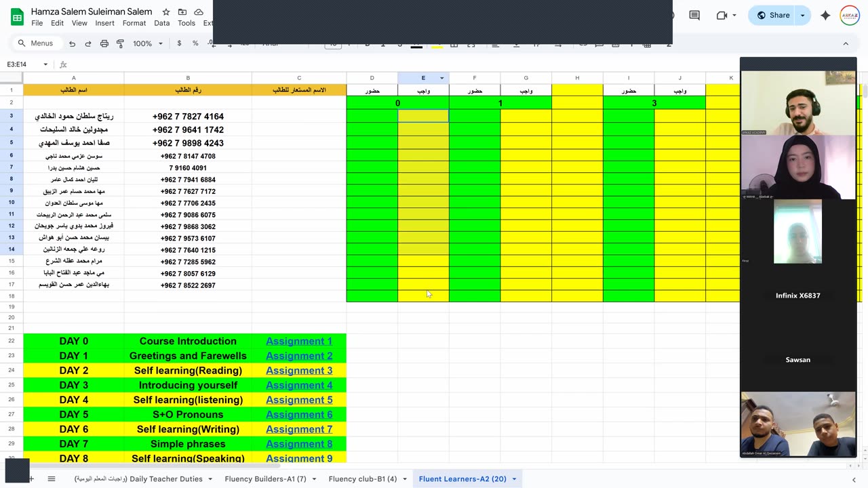Click the Sawsan participant tile
This screenshot has width=868, height=488.
(x=798, y=360)
